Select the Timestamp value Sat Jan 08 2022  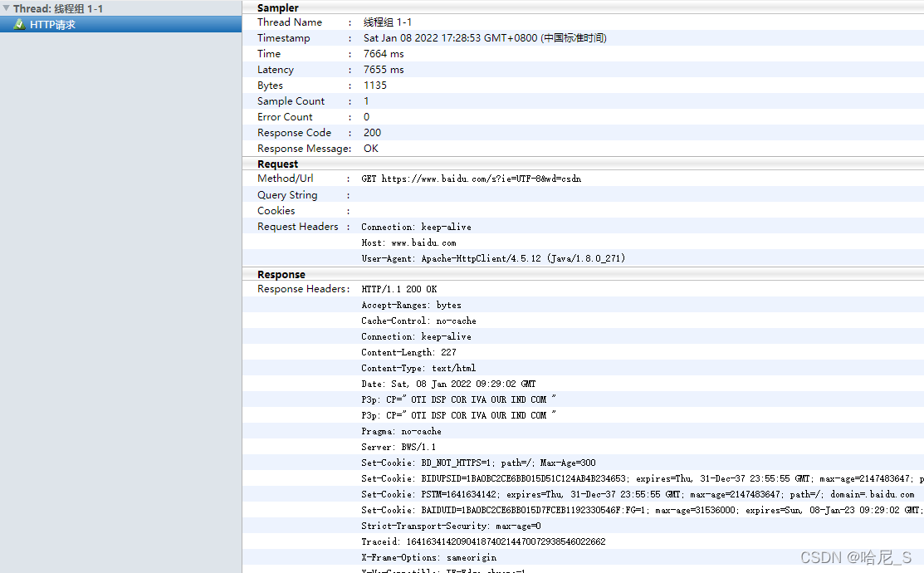coord(485,37)
